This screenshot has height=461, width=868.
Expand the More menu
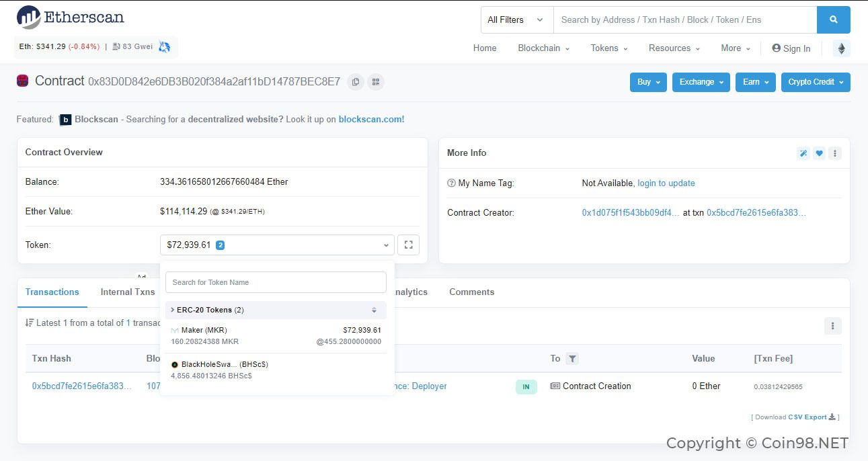[736, 48]
